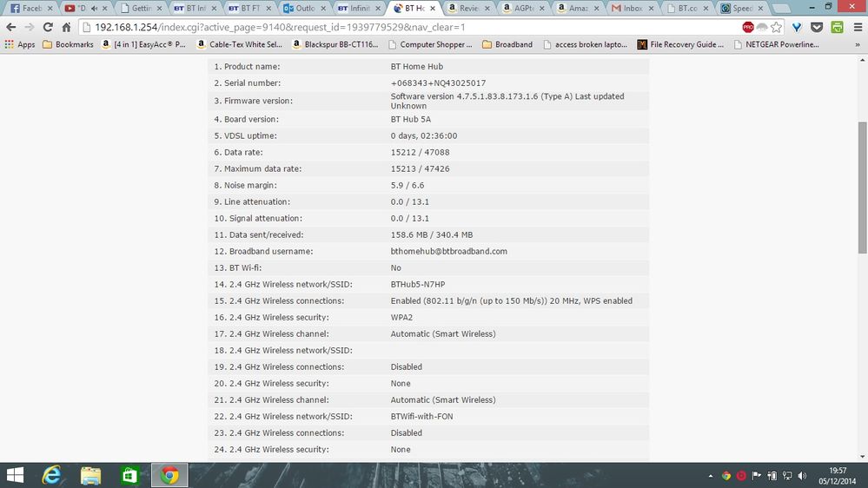Image resolution: width=868 pixels, height=488 pixels.
Task: Click the blue V extension icon
Action: (x=797, y=27)
